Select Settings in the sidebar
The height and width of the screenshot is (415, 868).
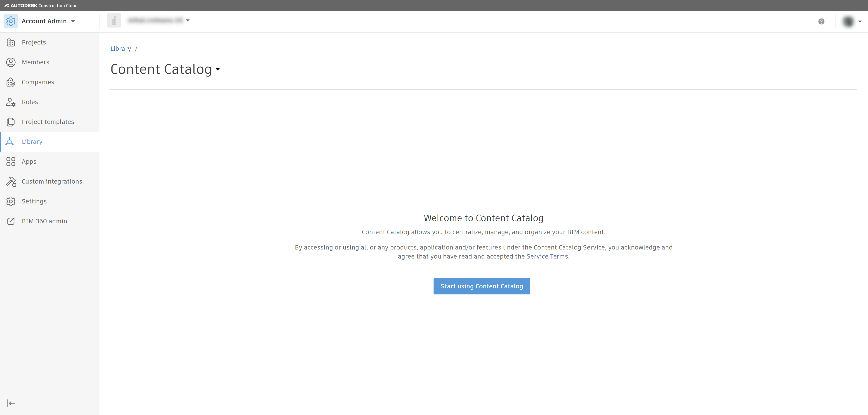34,201
